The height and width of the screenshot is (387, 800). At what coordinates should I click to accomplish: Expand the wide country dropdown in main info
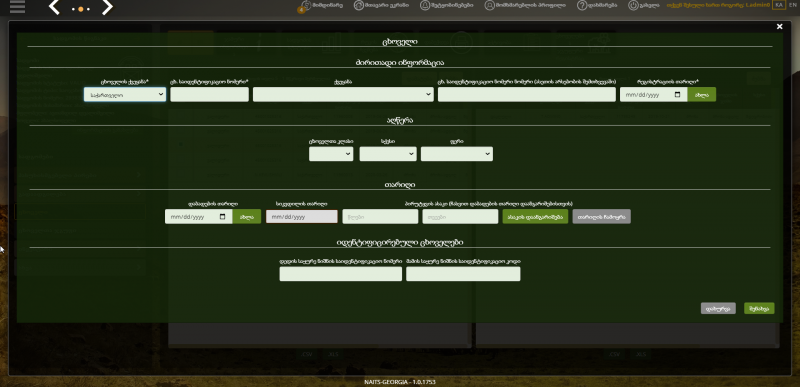(x=343, y=94)
